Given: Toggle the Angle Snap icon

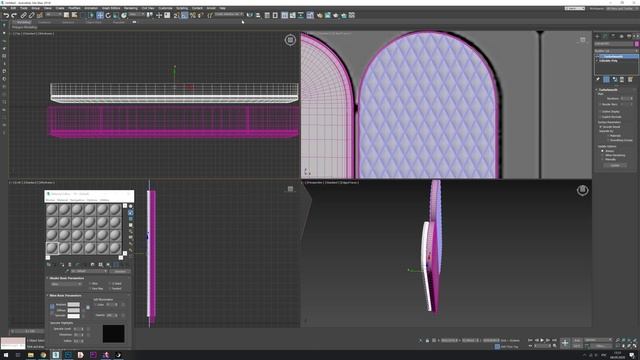Looking at the screenshot, I should [184, 15].
